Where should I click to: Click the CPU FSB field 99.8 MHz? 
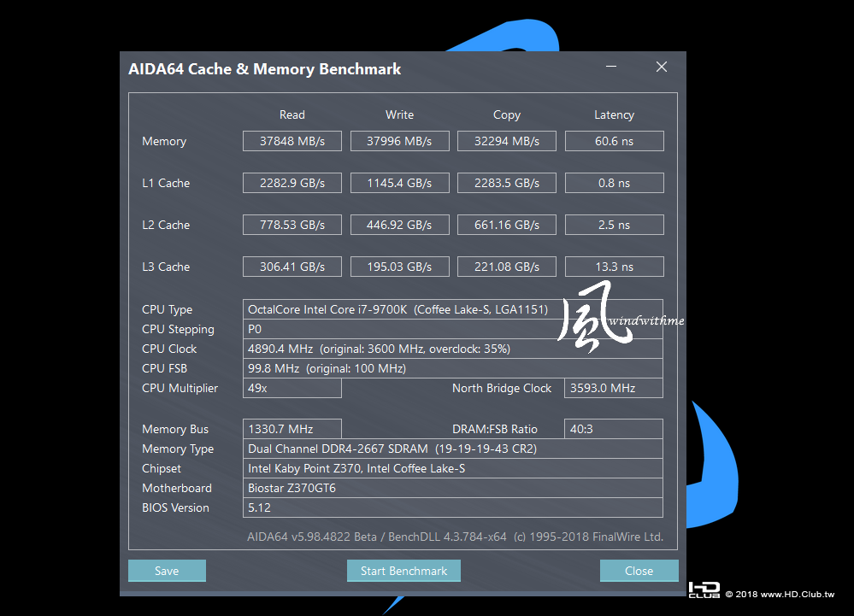click(x=452, y=368)
